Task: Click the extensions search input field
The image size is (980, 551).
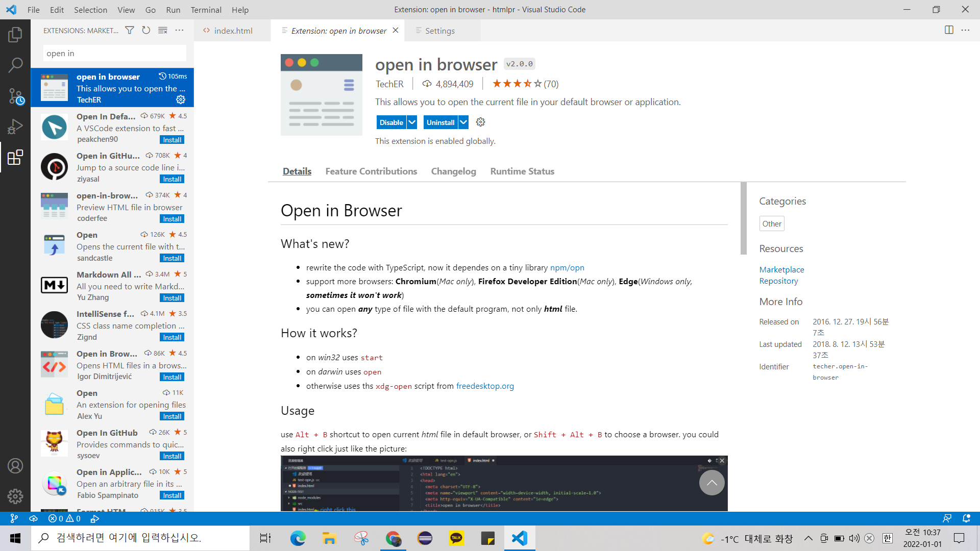Action: 115,54
